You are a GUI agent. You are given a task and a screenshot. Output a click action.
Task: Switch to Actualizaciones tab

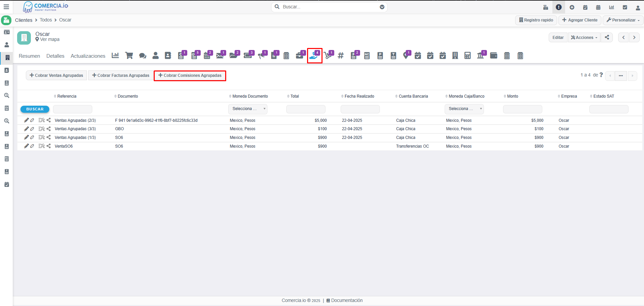tap(88, 56)
